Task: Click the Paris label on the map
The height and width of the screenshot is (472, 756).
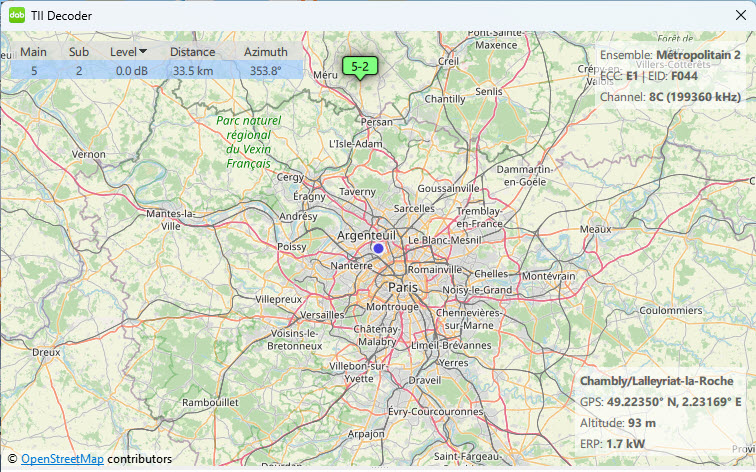Action: point(403,287)
